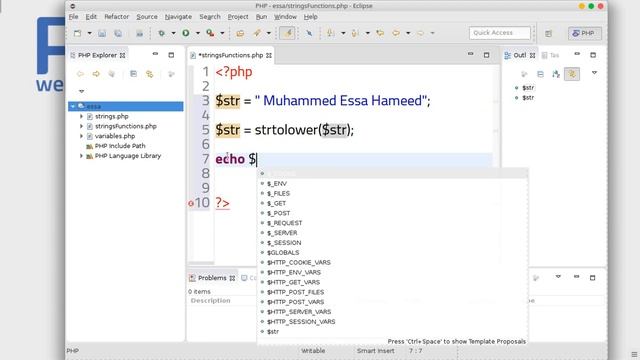This screenshot has height=360, width=640.
Task: Toggle PHP Explorer Link with Editor icon
Action: [x=150, y=74]
